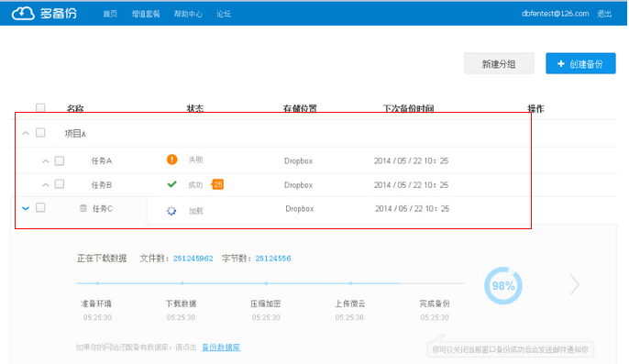Click the 多备份 cloud logo
Image resolution: width=629 pixels, height=364 pixels.
(44, 13)
